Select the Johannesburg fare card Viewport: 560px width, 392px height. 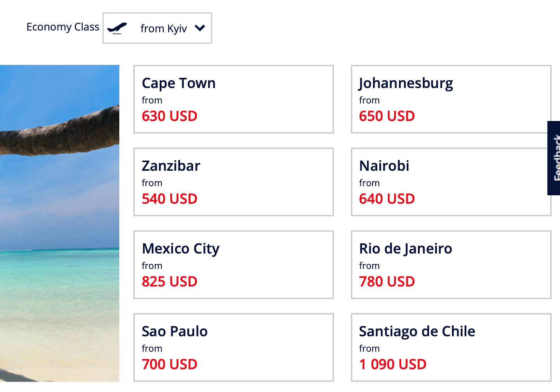451,99
